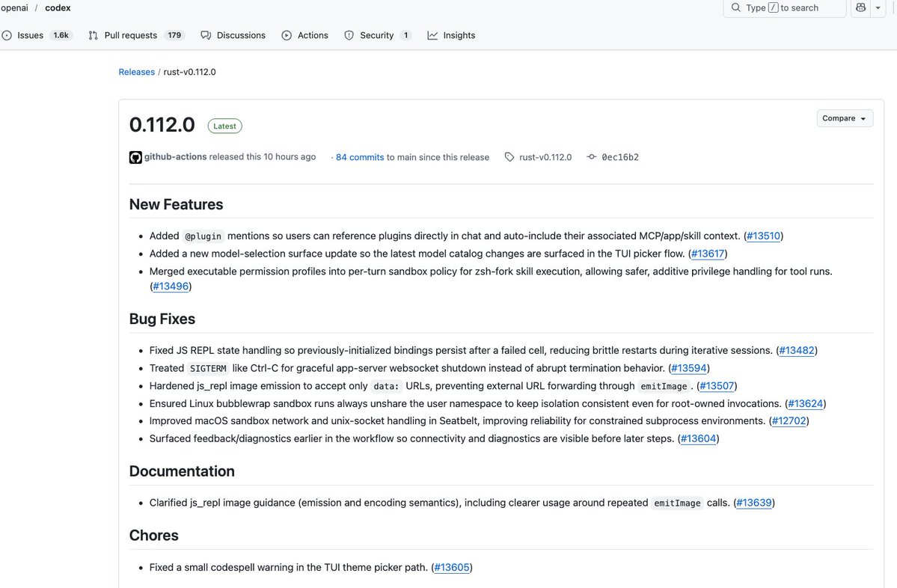Click the commit icon beside 0ec16b2
The height and width of the screenshot is (588, 897).
[592, 156]
